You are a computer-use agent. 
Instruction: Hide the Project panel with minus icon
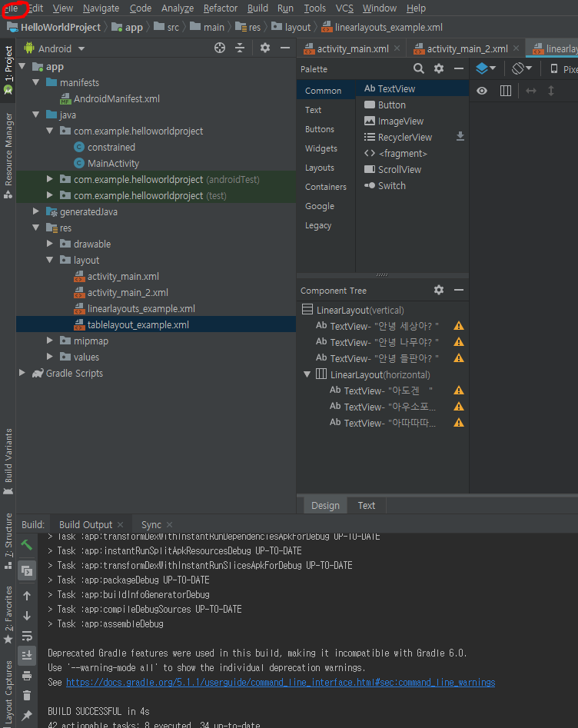[285, 48]
